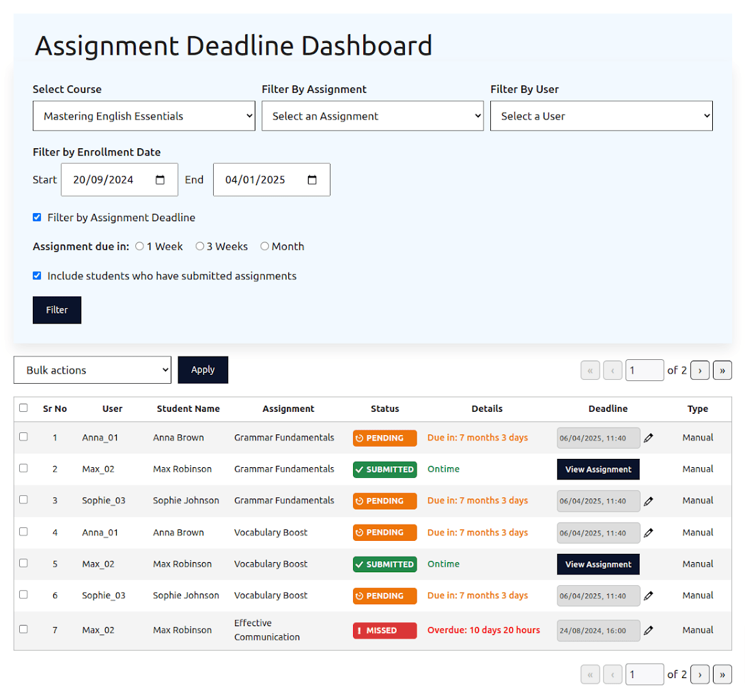This screenshot has height=700, width=745.
Task: Open the Bulk actions dropdown
Action: [x=92, y=370]
